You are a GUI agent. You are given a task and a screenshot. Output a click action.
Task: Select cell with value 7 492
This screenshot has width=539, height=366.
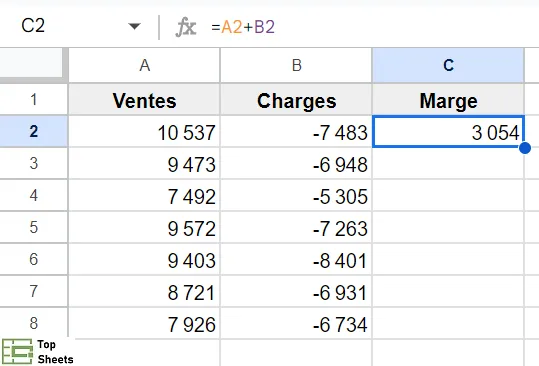point(144,195)
